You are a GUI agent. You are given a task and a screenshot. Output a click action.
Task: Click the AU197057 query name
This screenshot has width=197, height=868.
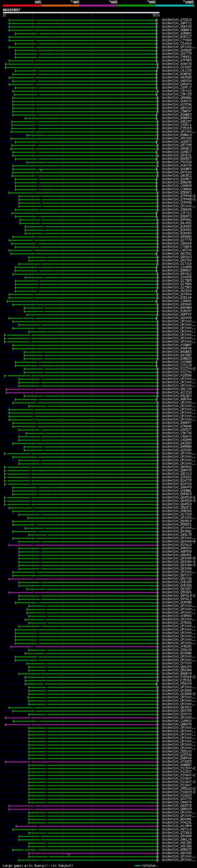tap(11, 10)
